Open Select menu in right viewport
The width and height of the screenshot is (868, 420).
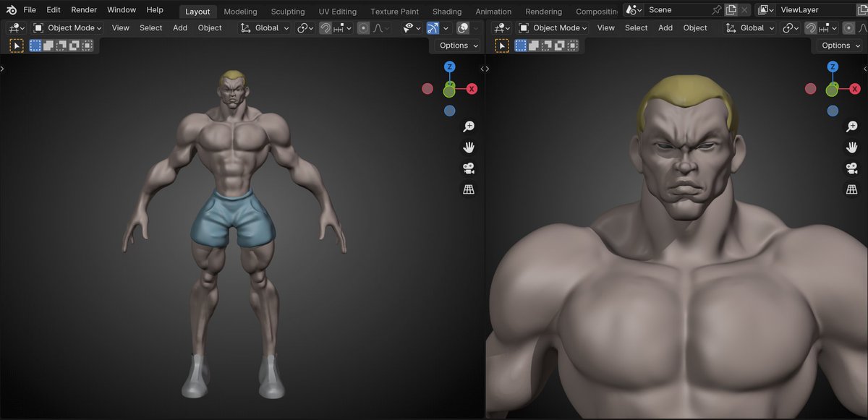[637, 28]
